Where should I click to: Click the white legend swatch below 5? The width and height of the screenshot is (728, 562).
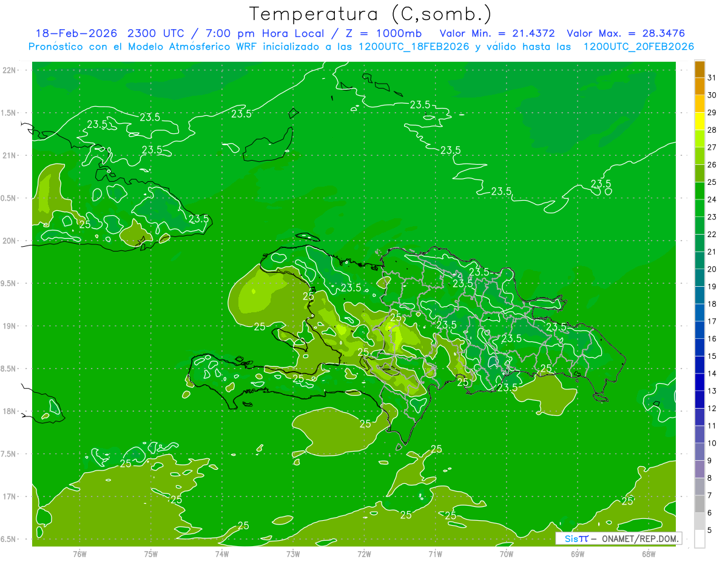pyautogui.click(x=699, y=539)
